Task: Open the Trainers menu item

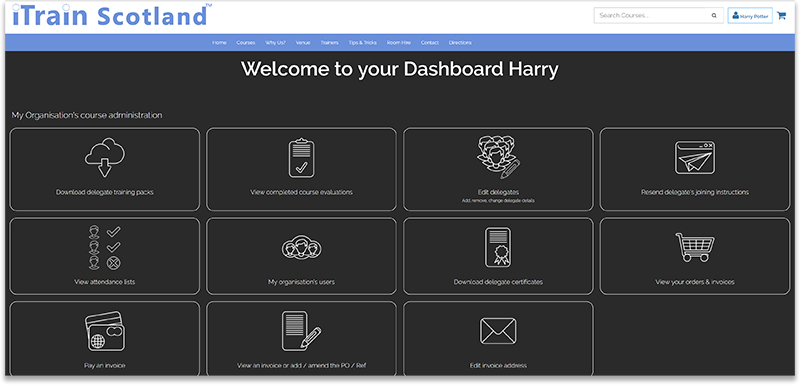Action: [x=330, y=43]
